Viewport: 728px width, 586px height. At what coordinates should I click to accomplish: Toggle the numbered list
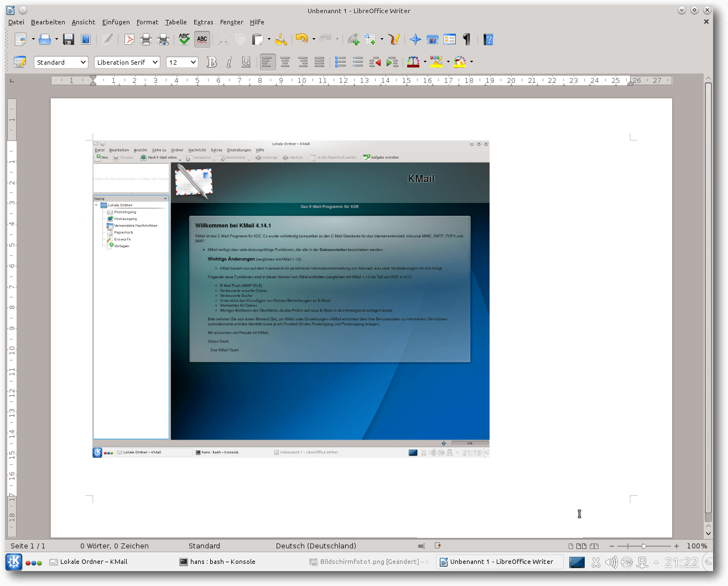pos(340,62)
